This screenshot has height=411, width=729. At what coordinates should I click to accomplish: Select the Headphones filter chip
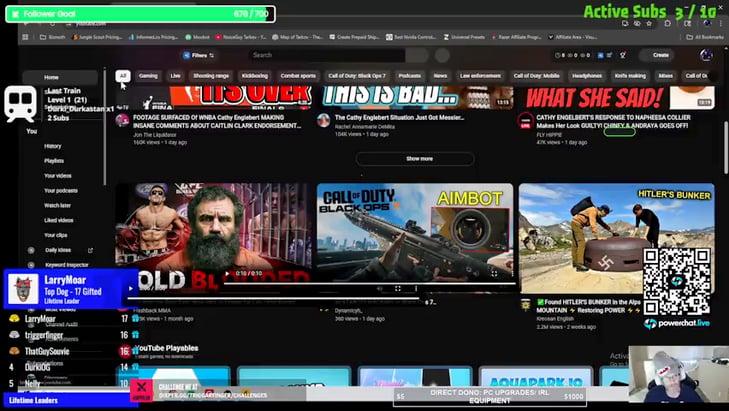coord(587,76)
